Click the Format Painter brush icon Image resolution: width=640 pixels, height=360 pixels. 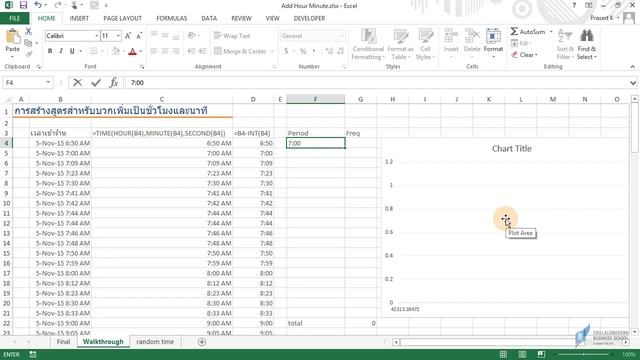pos(28,54)
